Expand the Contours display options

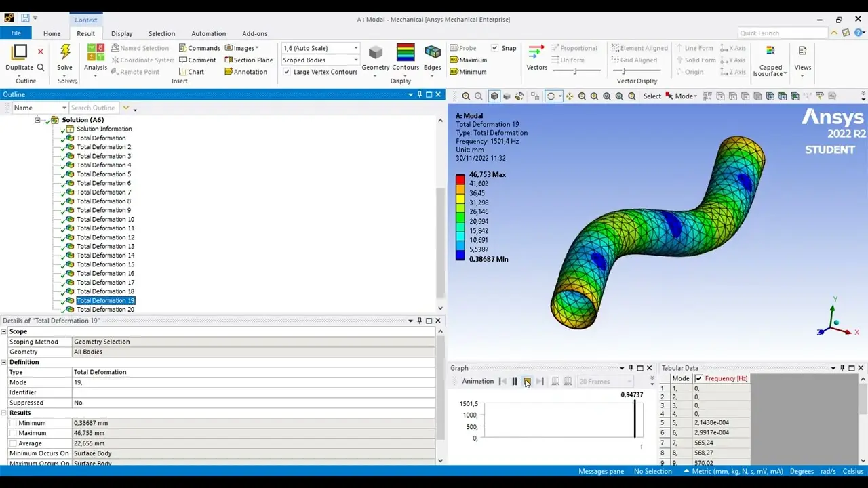click(406, 75)
